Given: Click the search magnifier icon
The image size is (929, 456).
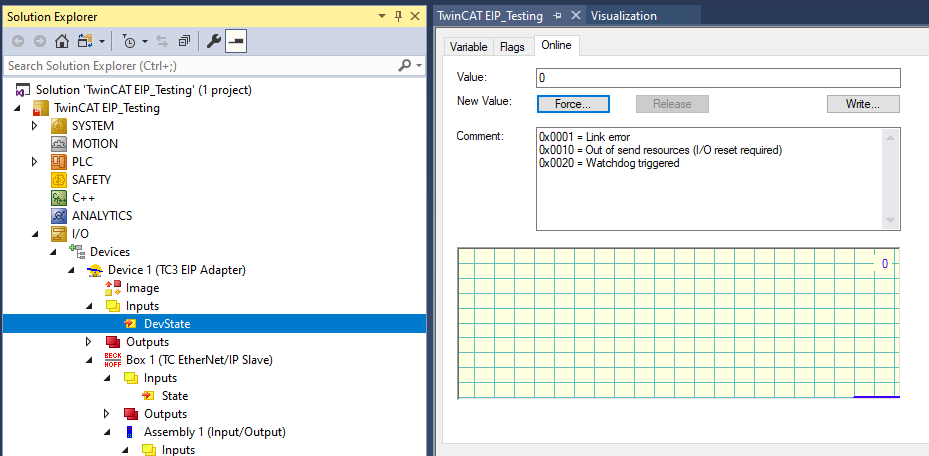Looking at the screenshot, I should [x=405, y=65].
